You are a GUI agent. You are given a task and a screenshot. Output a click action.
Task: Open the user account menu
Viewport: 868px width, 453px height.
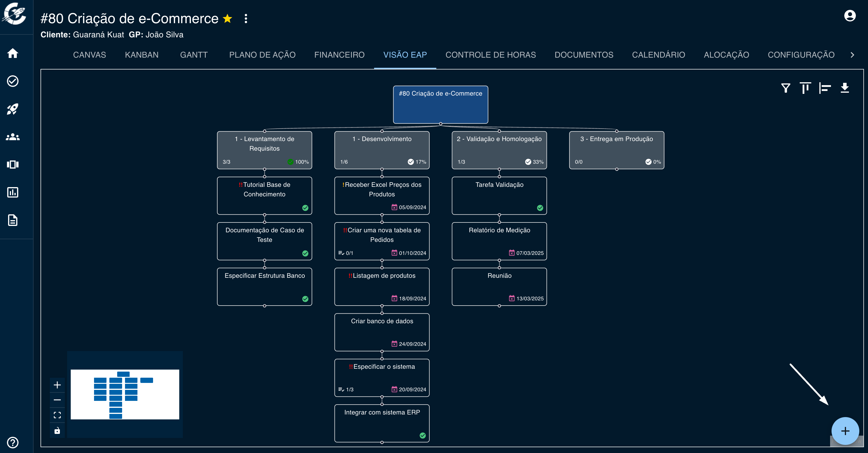(x=849, y=16)
